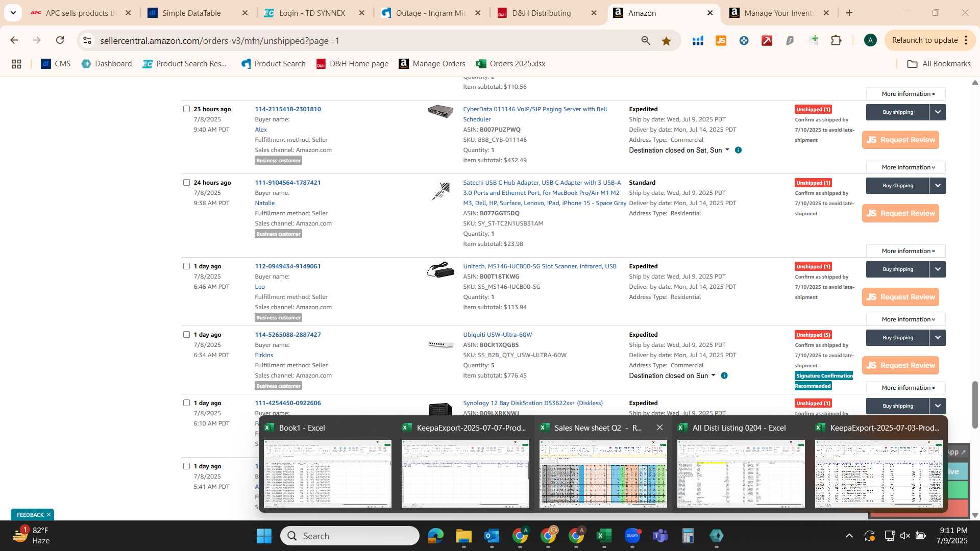Open Outlook from the taskbar
980x551 pixels.
tap(492, 536)
